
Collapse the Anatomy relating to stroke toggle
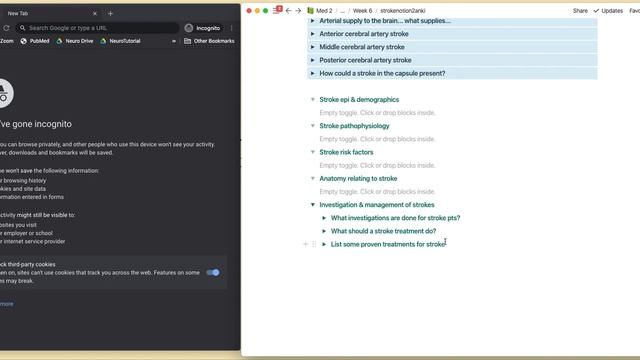[313, 178]
